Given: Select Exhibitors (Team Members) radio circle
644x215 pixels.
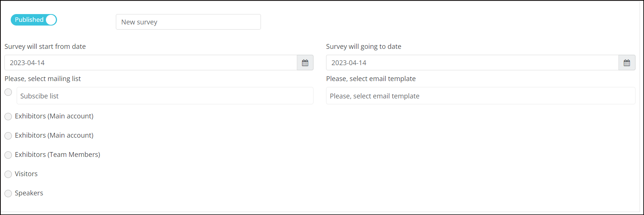Looking at the screenshot, I should point(8,155).
